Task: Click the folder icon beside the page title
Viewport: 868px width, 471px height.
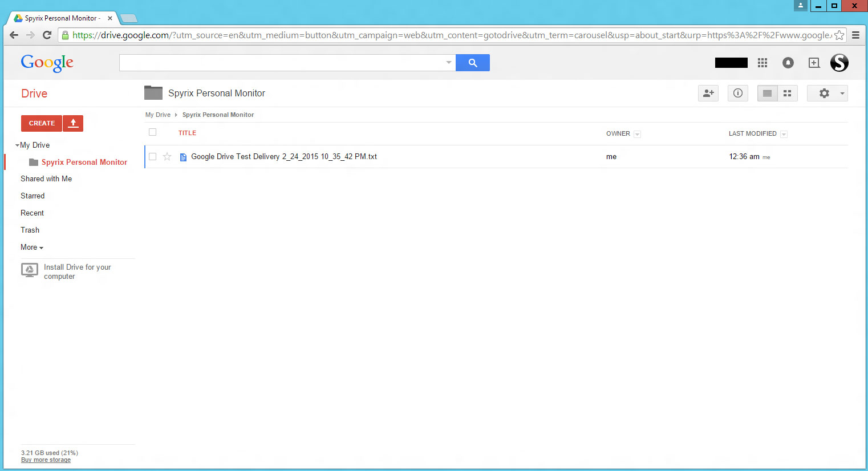Action: [153, 93]
